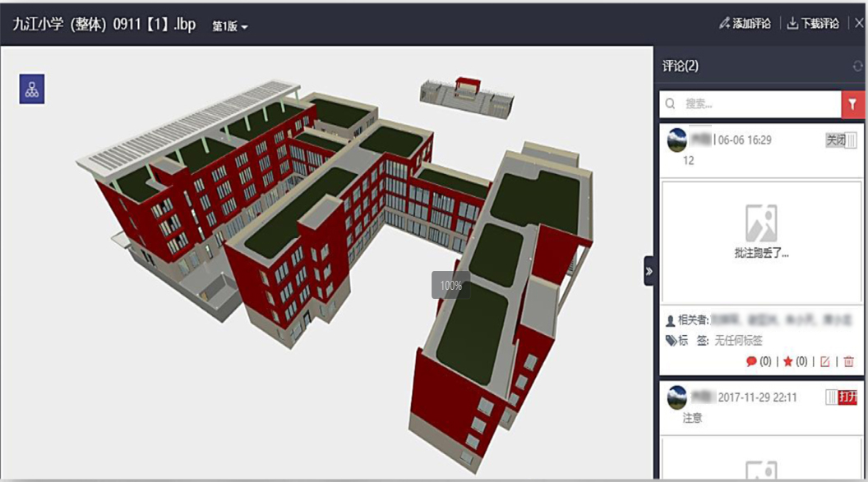Click the magnifier icon in search box
868x482 pixels.
click(671, 104)
